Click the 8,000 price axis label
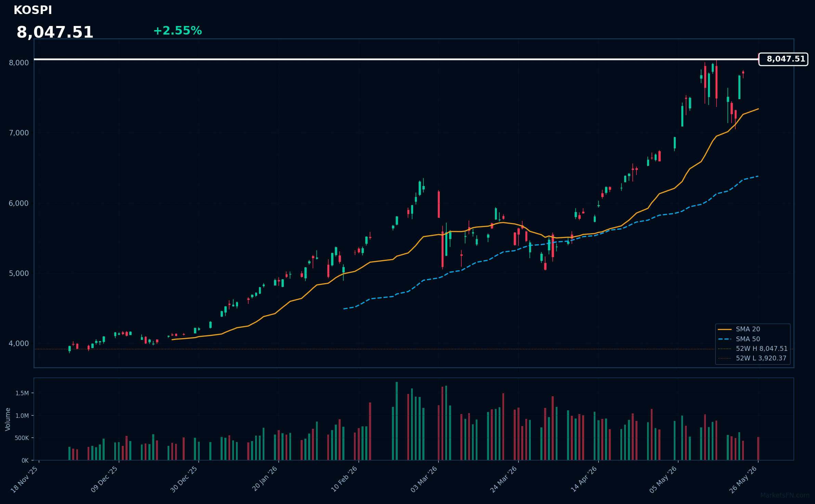This screenshot has height=504, width=815. (19, 63)
